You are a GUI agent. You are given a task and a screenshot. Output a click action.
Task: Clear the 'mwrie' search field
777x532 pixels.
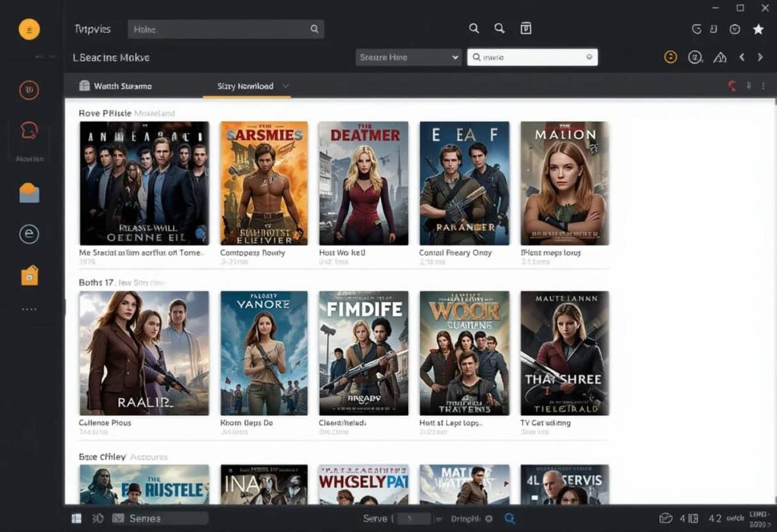click(x=589, y=57)
